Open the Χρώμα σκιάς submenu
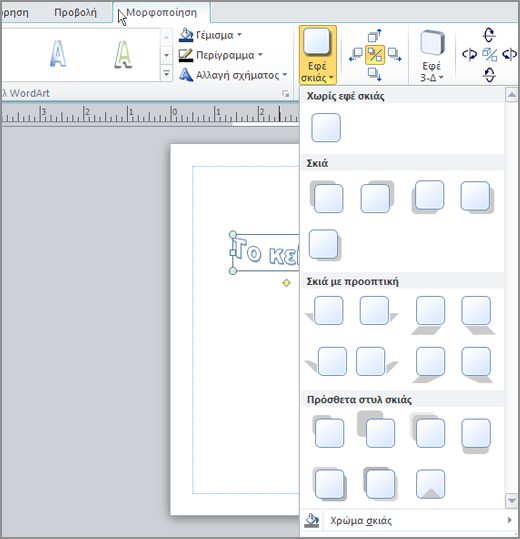The width and height of the screenshot is (520, 539). click(x=409, y=520)
